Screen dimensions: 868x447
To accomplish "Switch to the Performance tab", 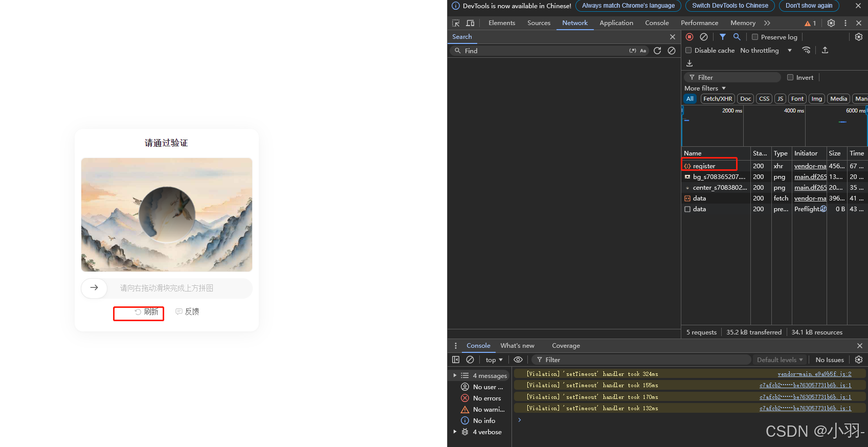I will tap(699, 23).
